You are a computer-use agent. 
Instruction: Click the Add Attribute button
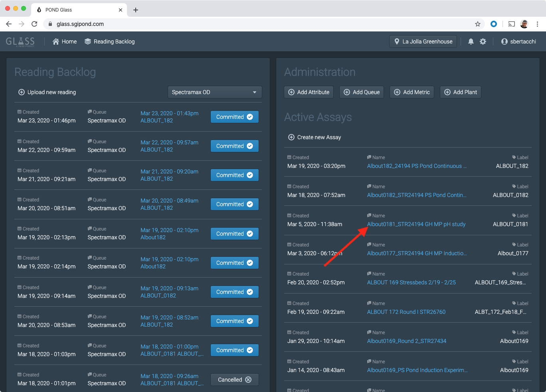[x=309, y=92]
